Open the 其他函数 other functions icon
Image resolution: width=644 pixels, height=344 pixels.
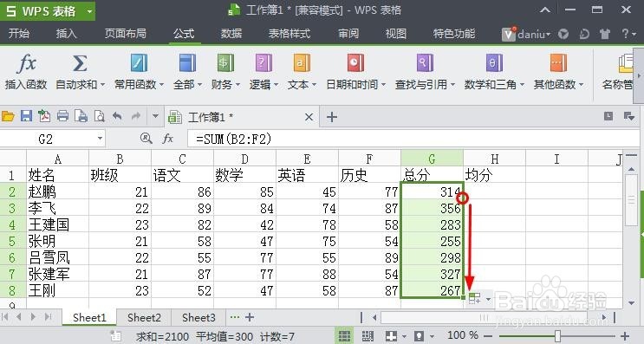[558, 63]
